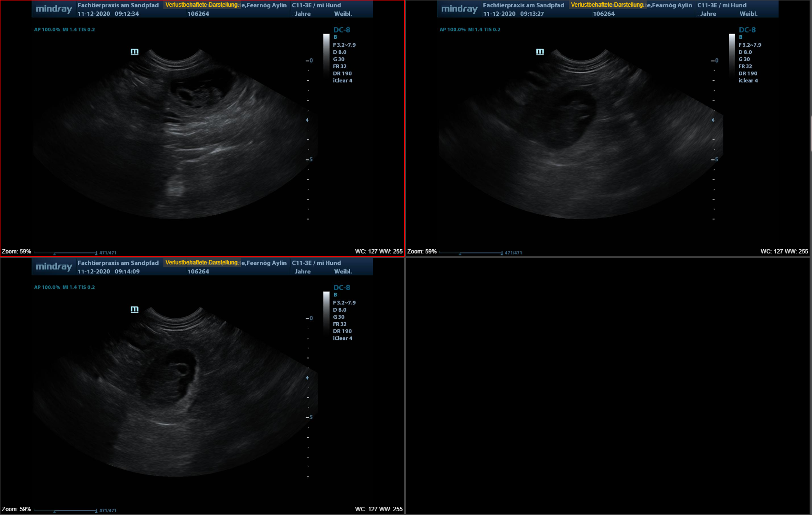
Task: Click 'Zoom: 59%' in the 09:12:34 viewport
Action: tap(17, 252)
